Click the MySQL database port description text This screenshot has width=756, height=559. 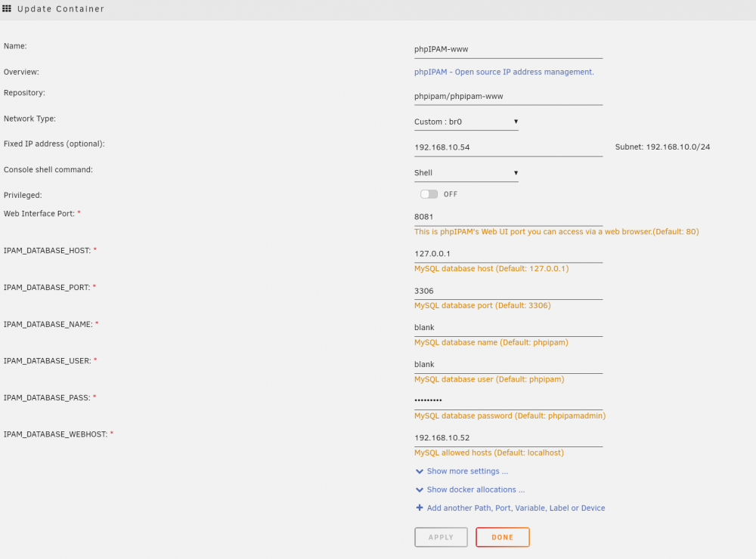[x=482, y=305]
